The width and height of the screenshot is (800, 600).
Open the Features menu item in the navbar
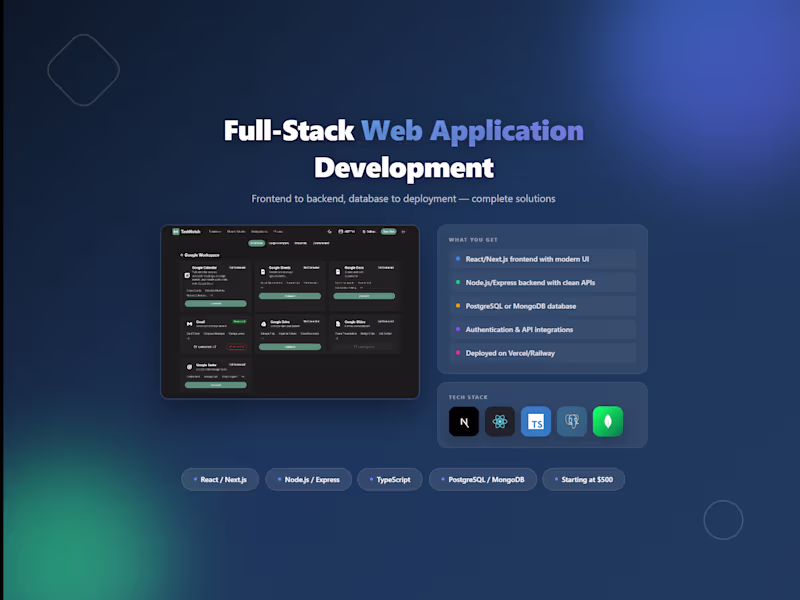click(x=216, y=231)
